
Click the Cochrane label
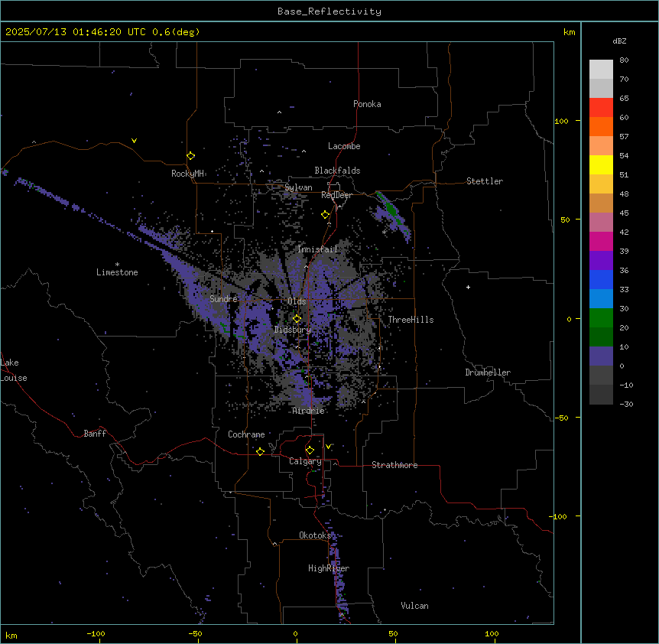pyautogui.click(x=246, y=434)
